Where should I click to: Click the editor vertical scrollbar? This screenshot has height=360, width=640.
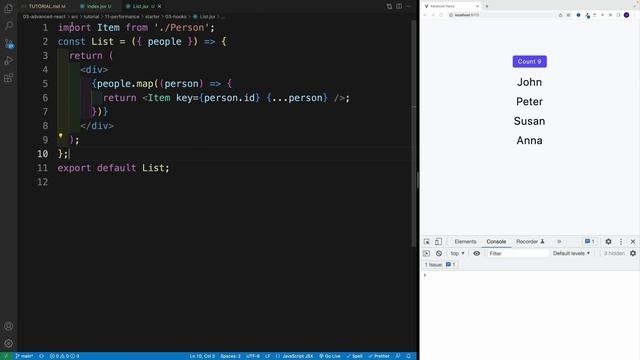tap(413, 133)
